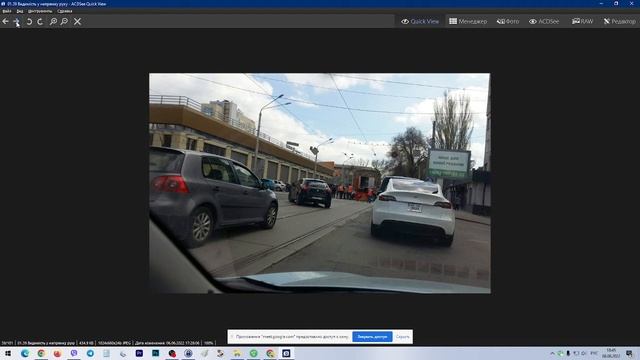Screen dimensions: 640x360
Task: Click the displayed street photo
Action: [x=320, y=183]
